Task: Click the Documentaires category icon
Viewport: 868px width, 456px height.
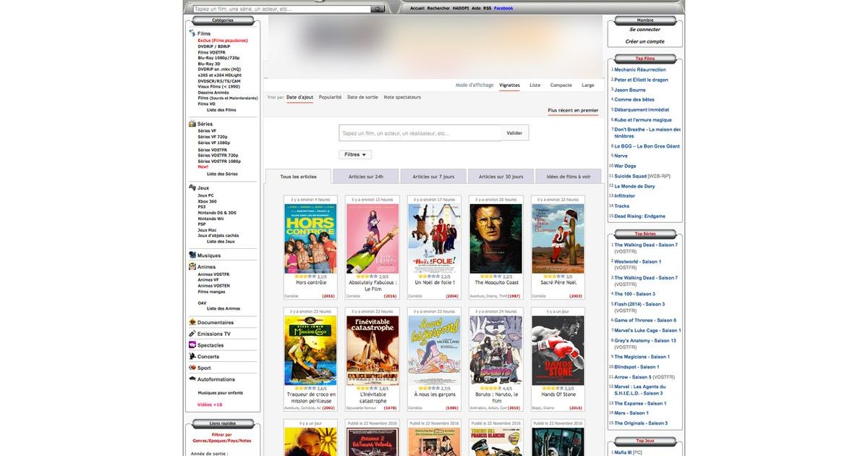Action: (192, 322)
